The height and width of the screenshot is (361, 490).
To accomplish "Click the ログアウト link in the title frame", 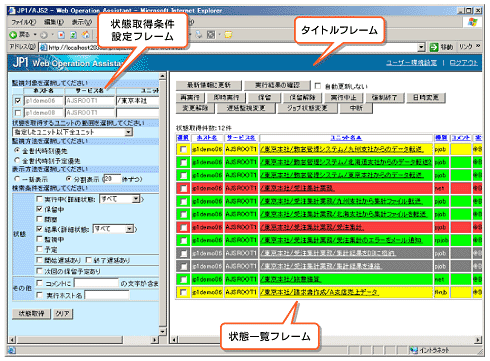I will pyautogui.click(x=463, y=63).
